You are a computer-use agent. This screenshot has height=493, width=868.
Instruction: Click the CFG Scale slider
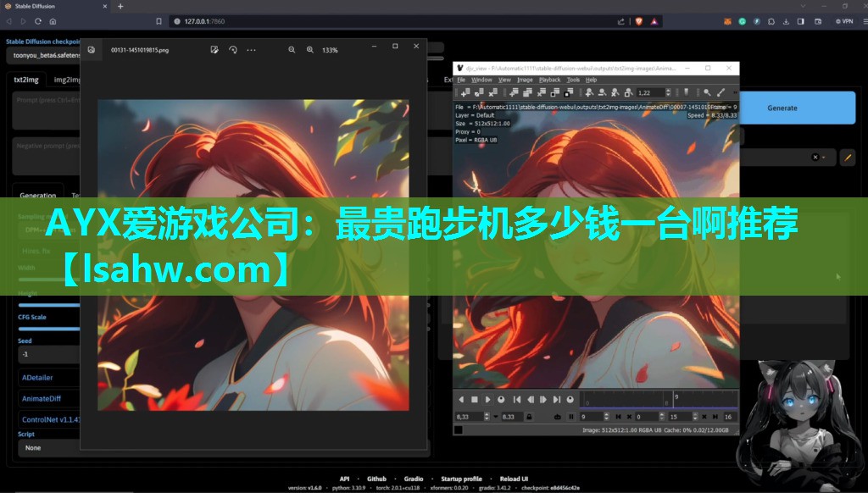[x=48, y=329]
